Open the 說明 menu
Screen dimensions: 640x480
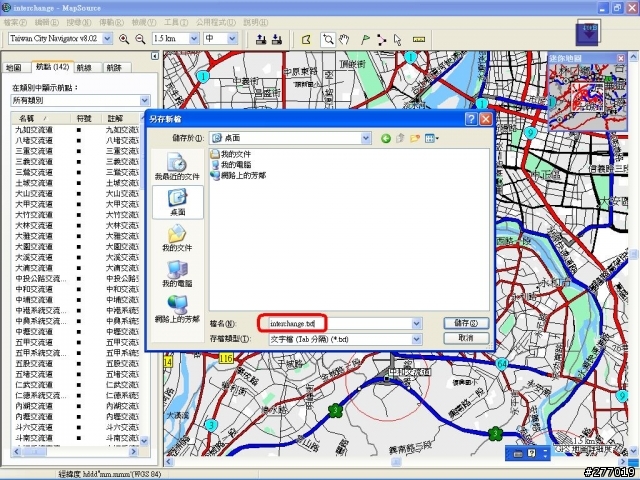tap(256, 22)
